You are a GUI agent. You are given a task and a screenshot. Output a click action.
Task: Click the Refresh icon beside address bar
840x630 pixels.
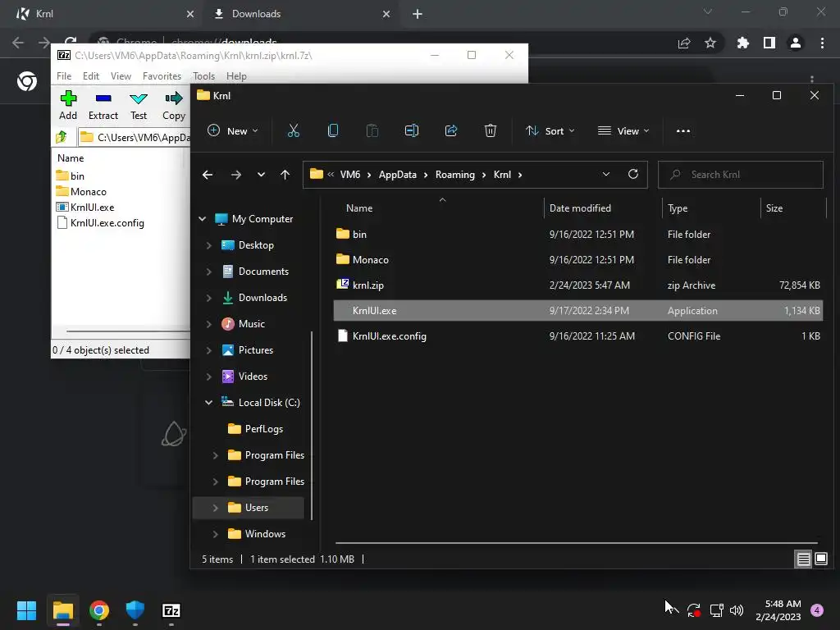(633, 174)
